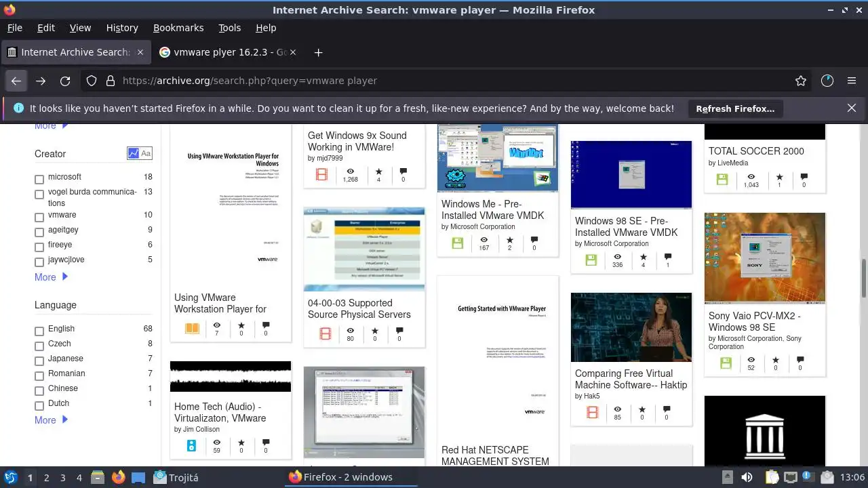868x488 pixels.
Task: Open Comparing Free Virtual Machine Software link
Action: pos(631,379)
